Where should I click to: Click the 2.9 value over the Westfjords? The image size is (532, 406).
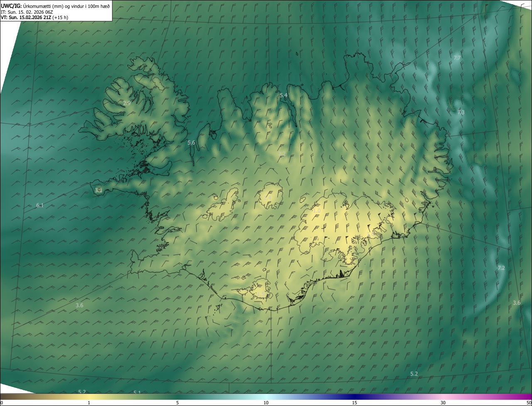pos(127,103)
